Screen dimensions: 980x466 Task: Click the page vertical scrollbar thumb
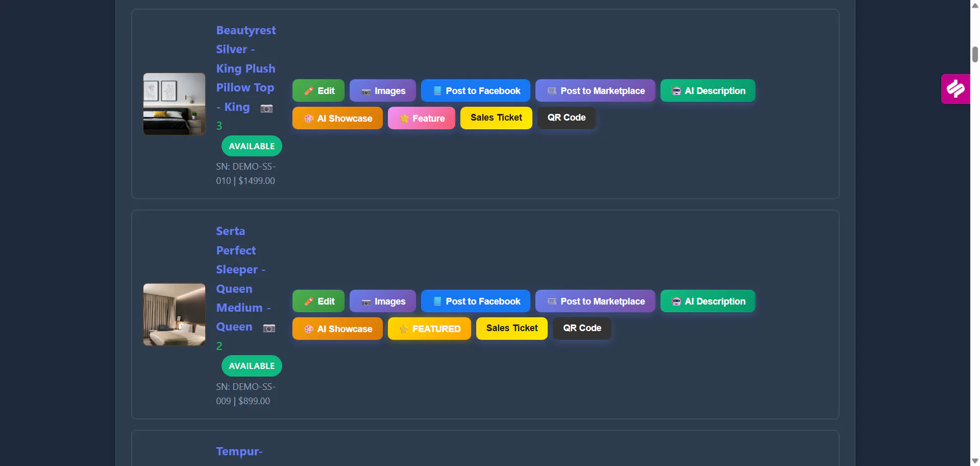[975, 54]
